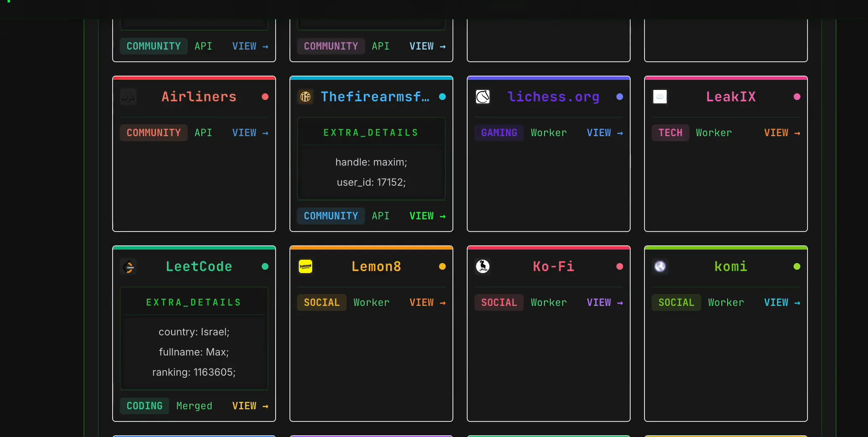Open the VIEW link on LeakIX card
Viewport: 868px width, 437px height.
coord(782,133)
